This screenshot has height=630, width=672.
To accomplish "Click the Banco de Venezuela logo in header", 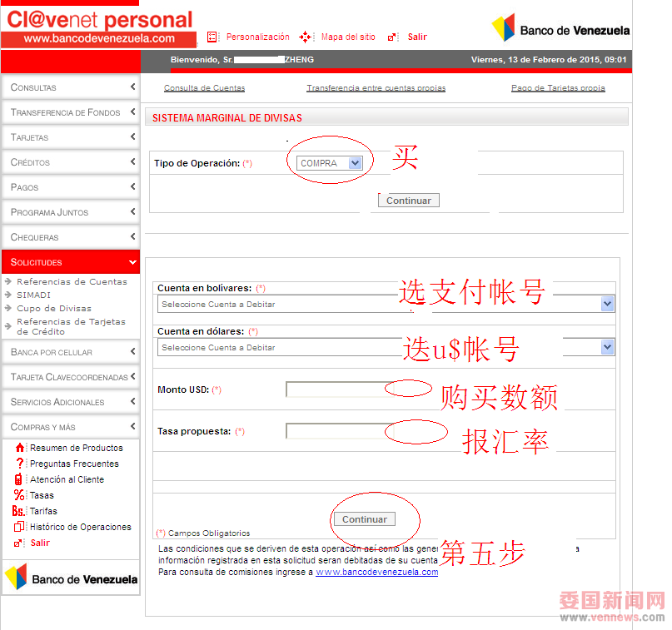I will coord(560,28).
